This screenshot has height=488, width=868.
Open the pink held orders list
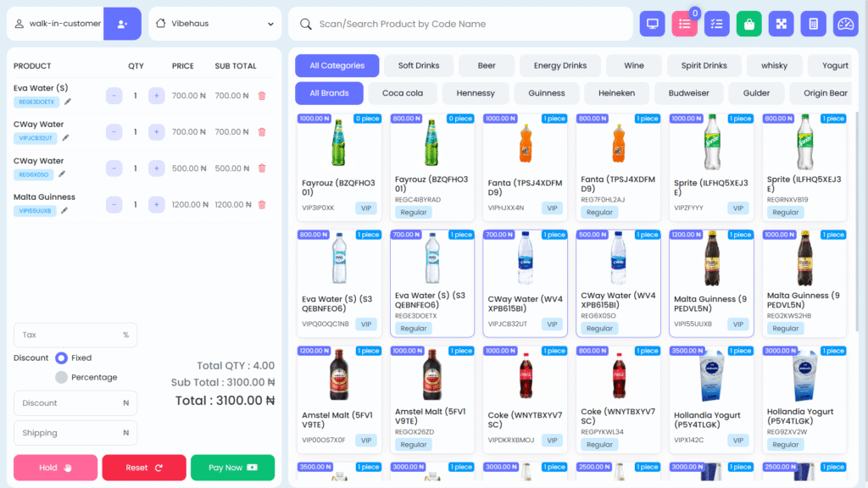click(685, 24)
